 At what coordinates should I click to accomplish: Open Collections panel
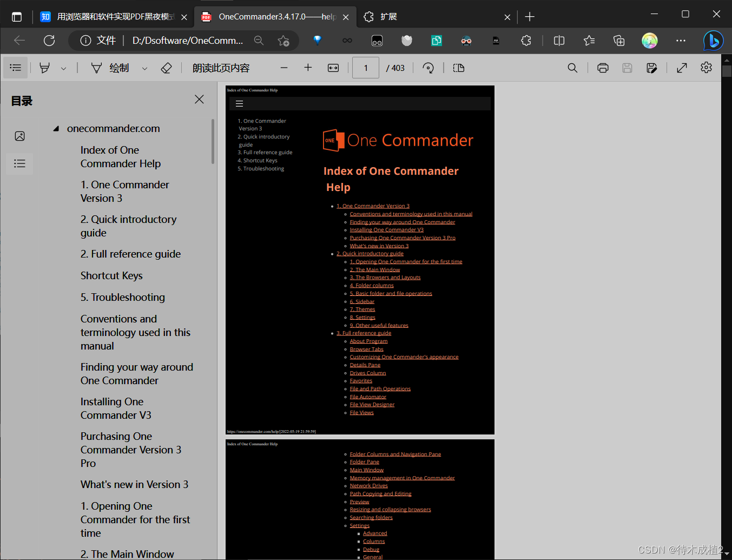coord(619,41)
